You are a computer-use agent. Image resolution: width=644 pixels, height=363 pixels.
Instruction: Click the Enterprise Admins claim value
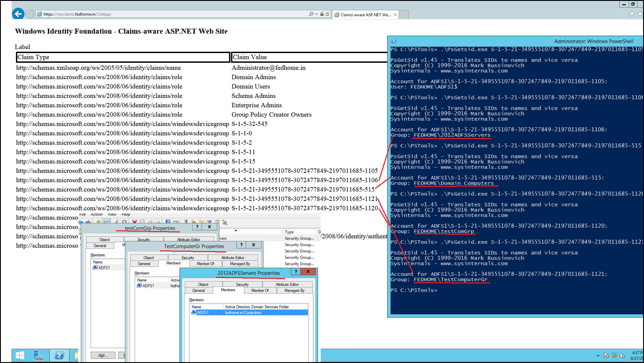(x=257, y=105)
